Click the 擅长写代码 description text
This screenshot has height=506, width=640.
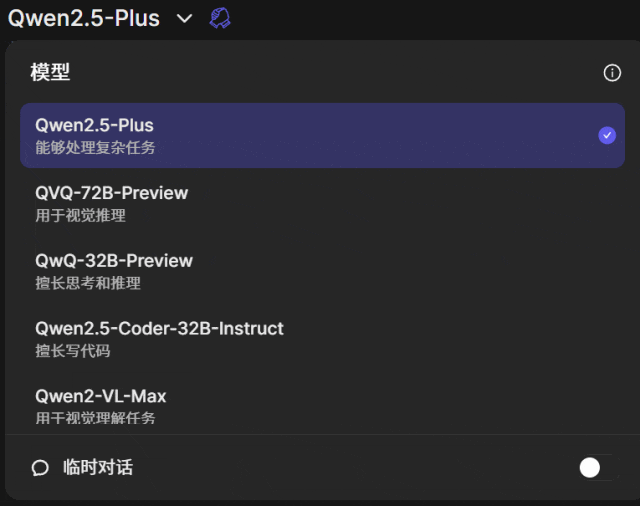tap(73, 351)
